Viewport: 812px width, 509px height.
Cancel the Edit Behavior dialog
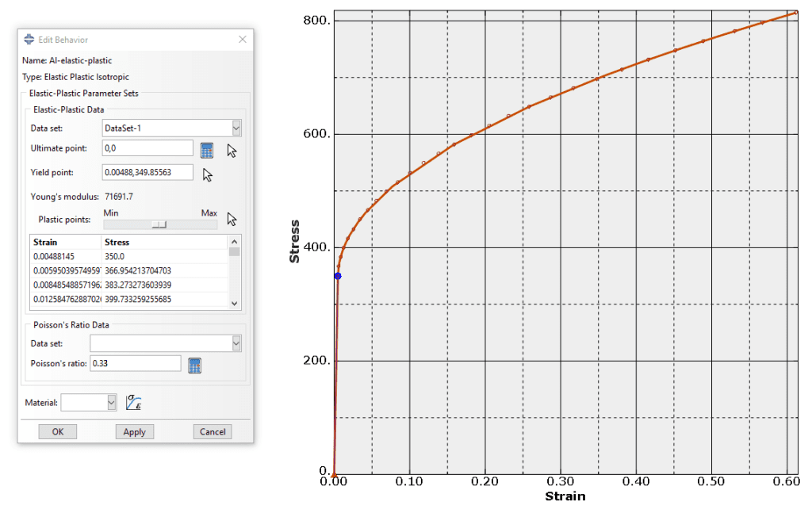pyautogui.click(x=213, y=432)
